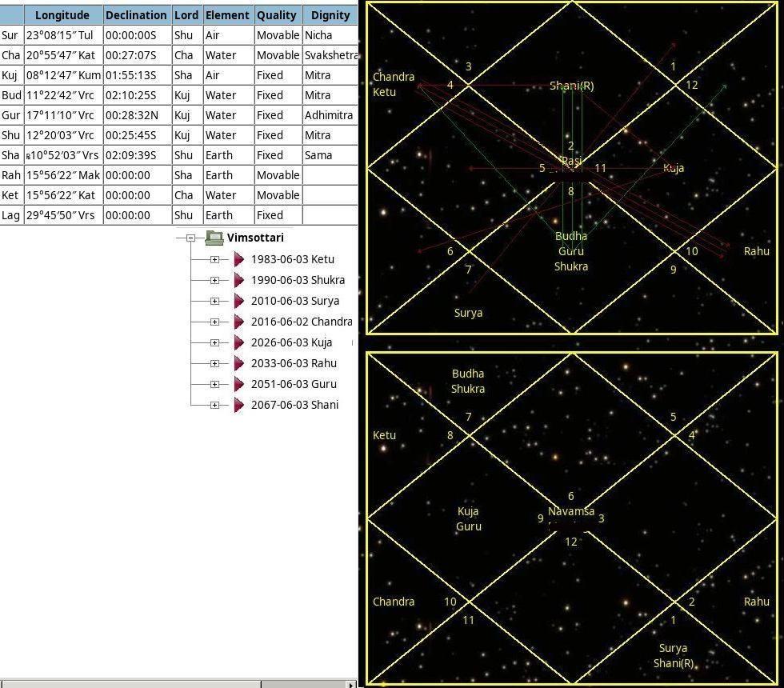Select the Sur row in planet table
Viewport: 784px width, 688px height.
coord(10,35)
